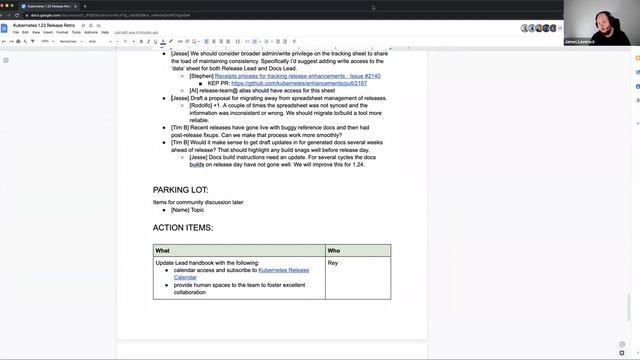The image size is (640, 360).
Task: Select the Paint format tool
Action: click(x=33, y=42)
